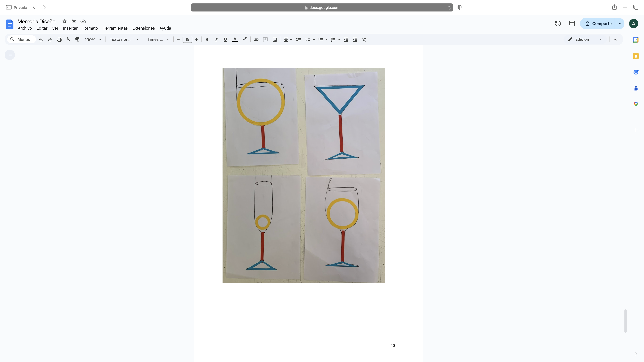
Task: Open Google Maps in side panel
Action: coord(636,104)
